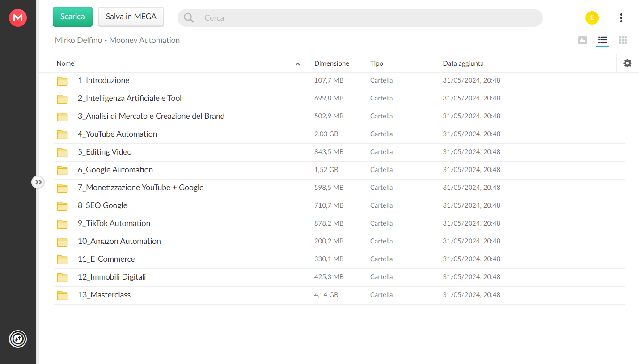The width and height of the screenshot is (639, 364).
Task: Open the 8_SEO Google folder name
Action: point(102,205)
